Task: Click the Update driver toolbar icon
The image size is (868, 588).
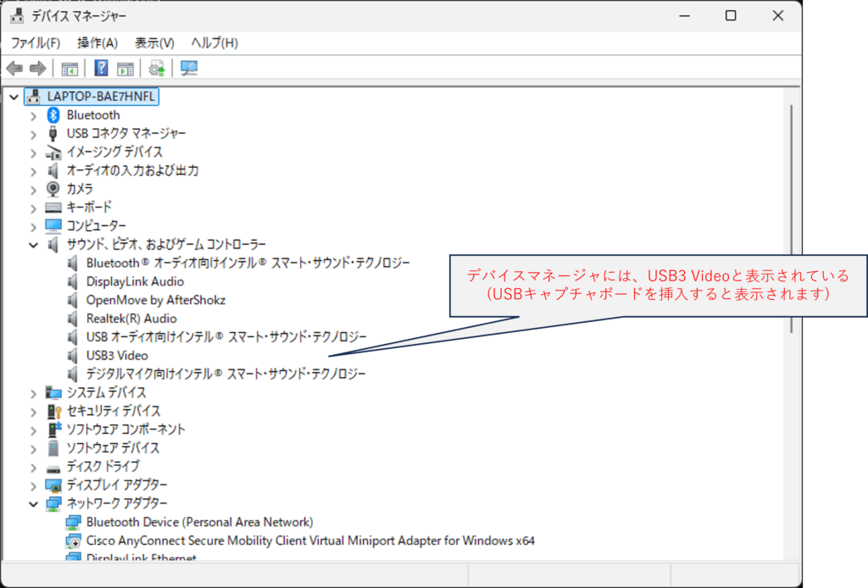Action: [156, 69]
